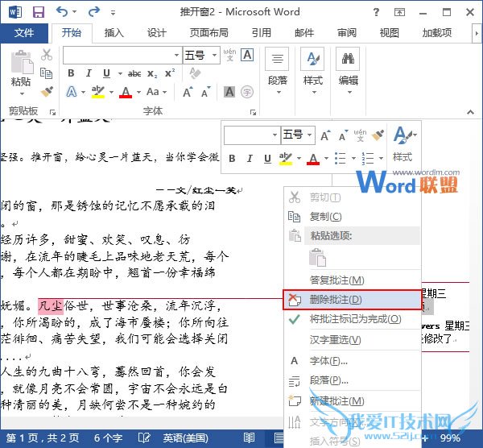Apply strikethrough abc in ribbon
Viewport: 483px width, 448px height.
134,73
